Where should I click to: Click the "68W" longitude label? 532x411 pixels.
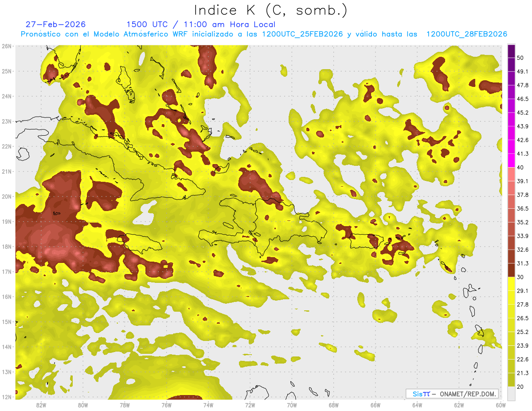(334, 405)
